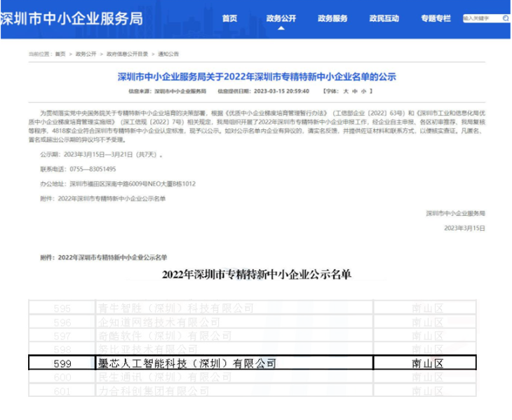Click the 信息来源：深圳市中小企业服务局 text

[167, 91]
